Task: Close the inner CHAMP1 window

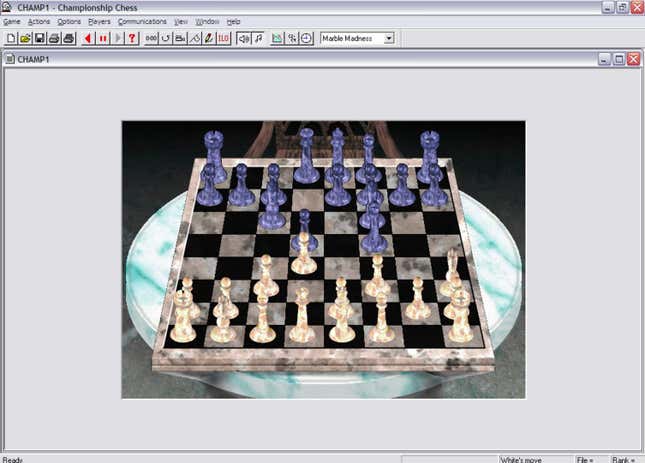Action: tap(633, 59)
